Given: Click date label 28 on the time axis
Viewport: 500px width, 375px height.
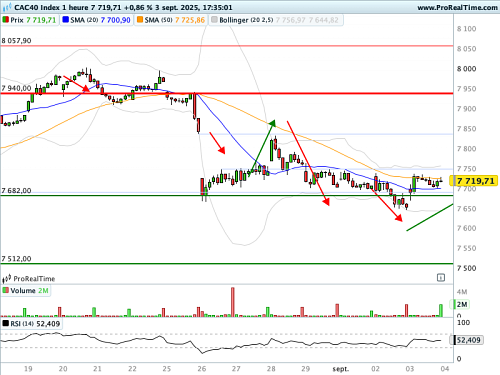Looking at the screenshot, I should 271,369.
